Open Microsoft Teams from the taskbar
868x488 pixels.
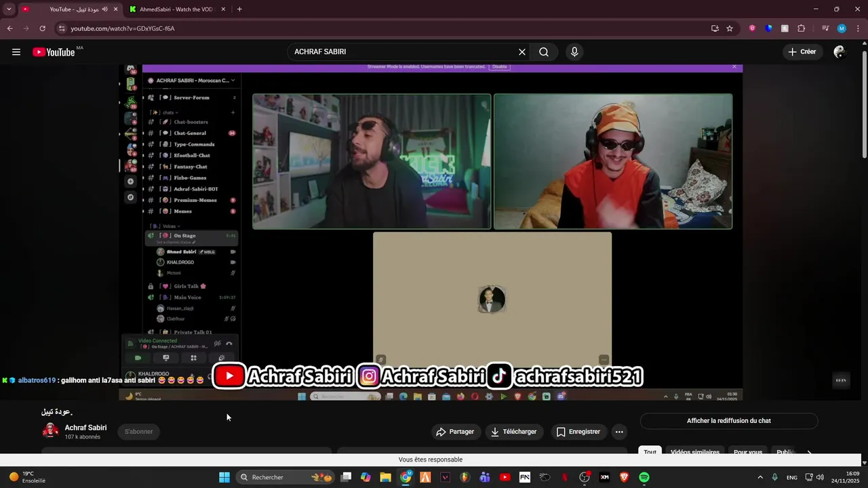pyautogui.click(x=485, y=477)
